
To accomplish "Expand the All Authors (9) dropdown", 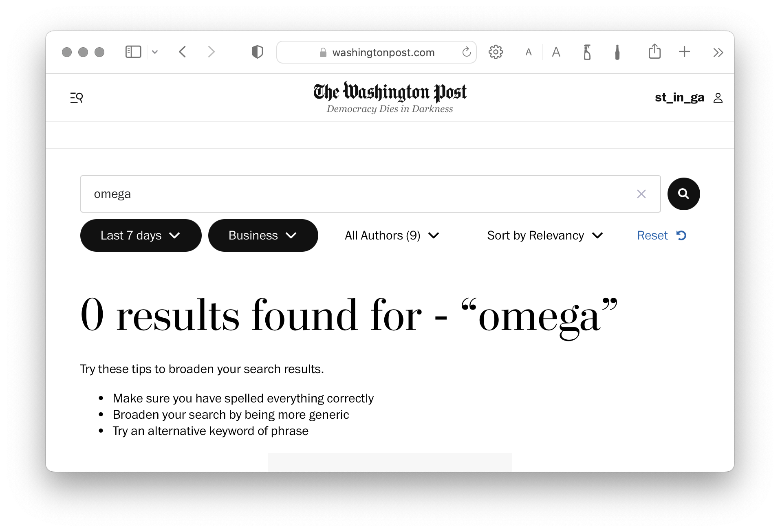I will (392, 235).
